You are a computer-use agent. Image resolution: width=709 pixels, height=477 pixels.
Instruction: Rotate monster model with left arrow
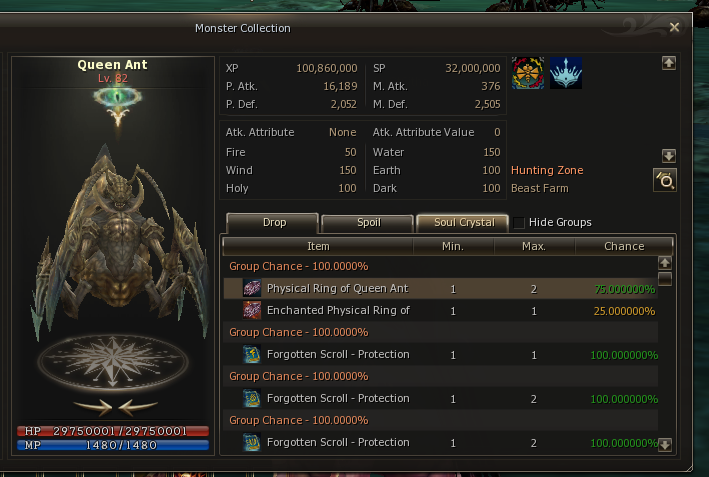tap(93, 407)
